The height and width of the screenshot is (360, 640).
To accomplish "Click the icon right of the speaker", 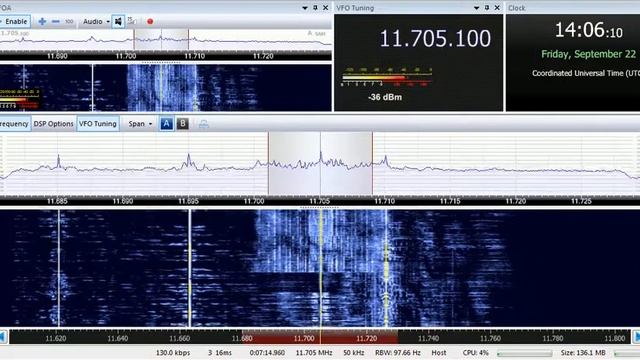I will pyautogui.click(x=131, y=21).
